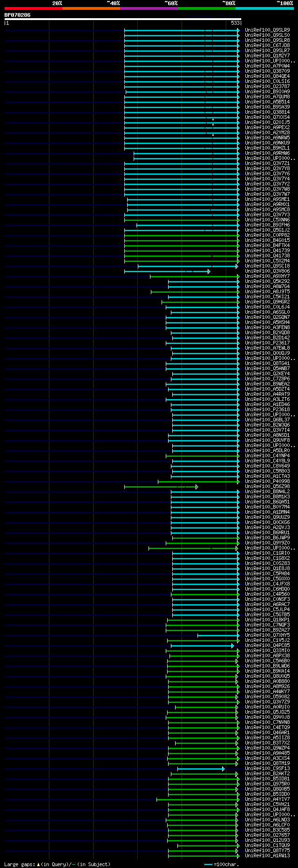Click UniRef100_C4JFX8 subject name
The width and height of the screenshot is (298, 868).
[267, 584]
